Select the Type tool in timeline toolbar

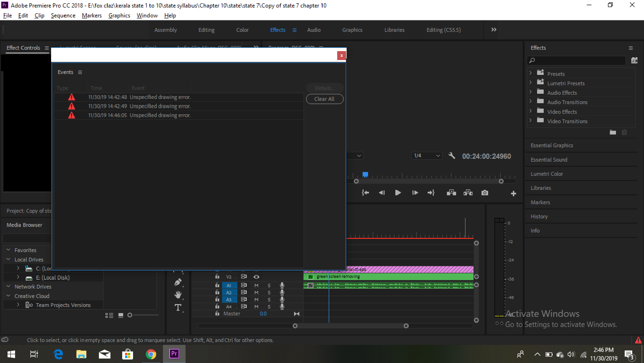(x=178, y=307)
